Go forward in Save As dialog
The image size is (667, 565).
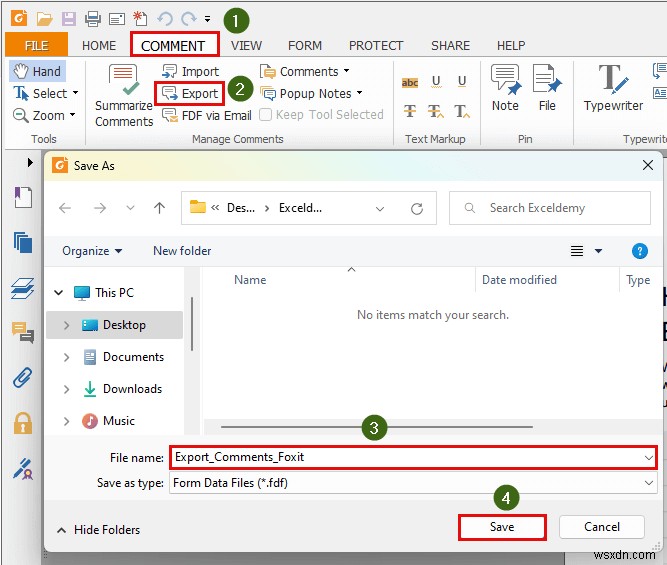100,208
